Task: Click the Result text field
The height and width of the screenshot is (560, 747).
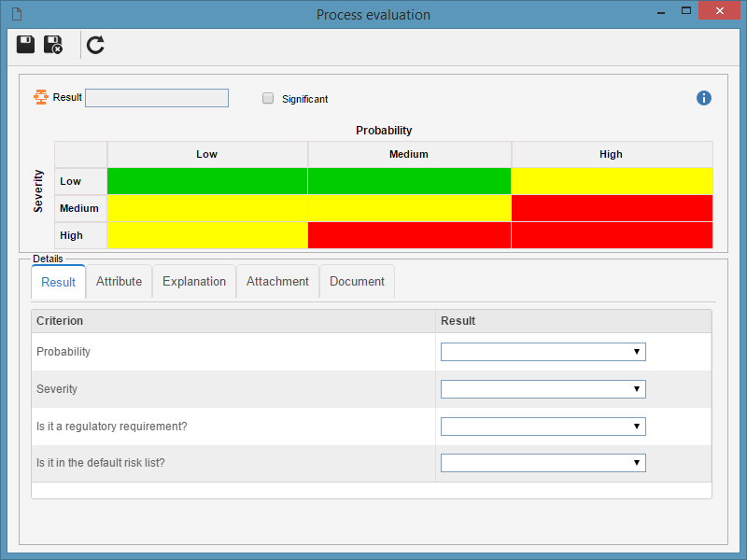Action: 157,98
